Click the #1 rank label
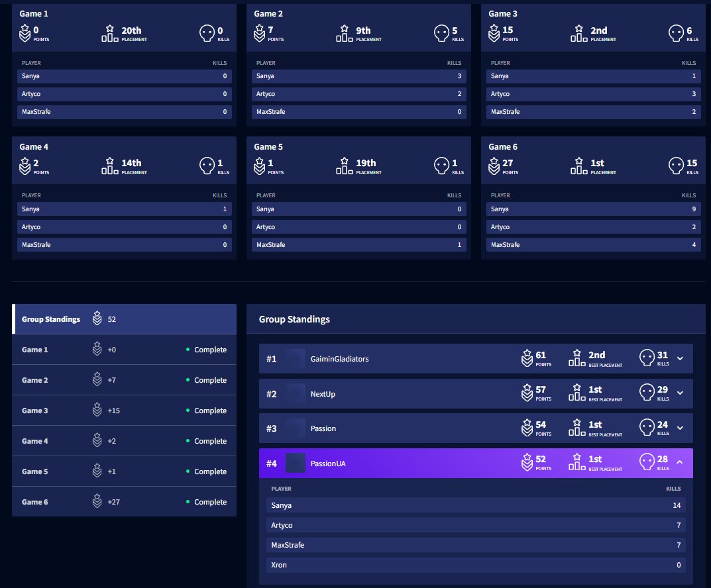The height and width of the screenshot is (588, 711). point(271,359)
